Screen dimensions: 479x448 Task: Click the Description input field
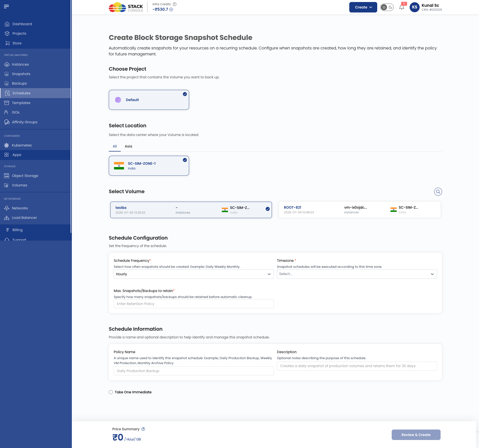357,366
